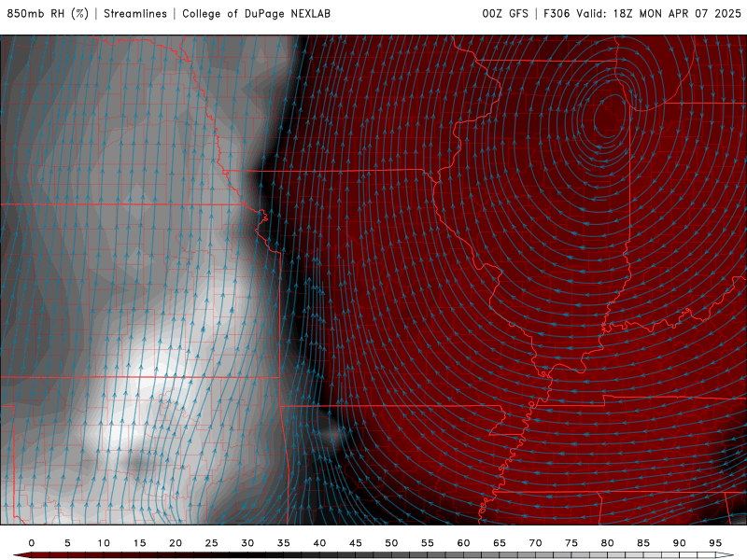Click the "F306" forecast hour text
747x560 pixels.
(557, 13)
